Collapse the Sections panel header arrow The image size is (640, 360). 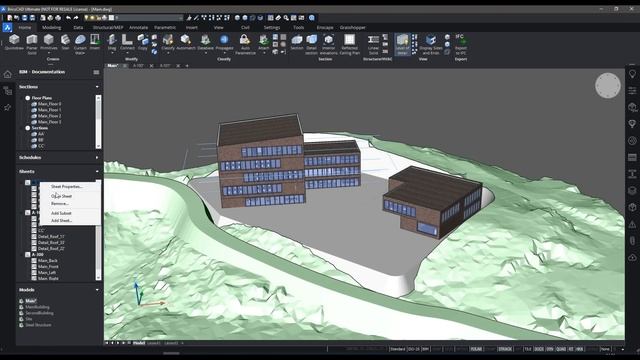[97, 87]
